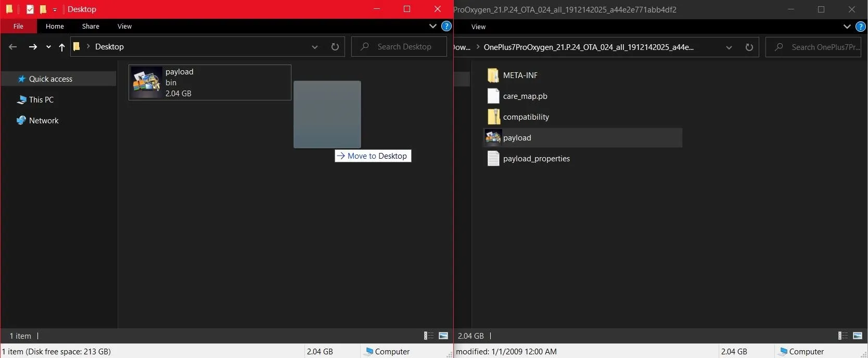This screenshot has width=868, height=358.
Task: Refresh the OnePlus7Pro folder view
Action: [x=749, y=47]
